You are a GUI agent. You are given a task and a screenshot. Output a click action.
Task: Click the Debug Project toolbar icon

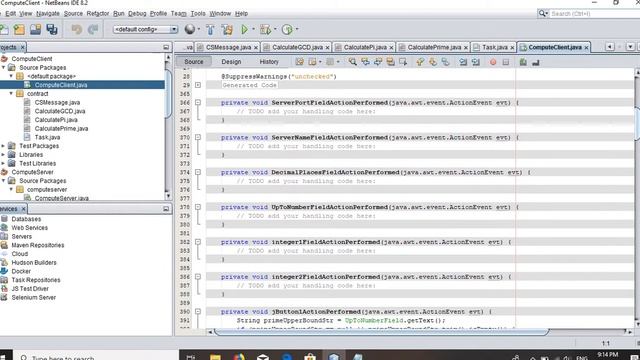click(265, 29)
